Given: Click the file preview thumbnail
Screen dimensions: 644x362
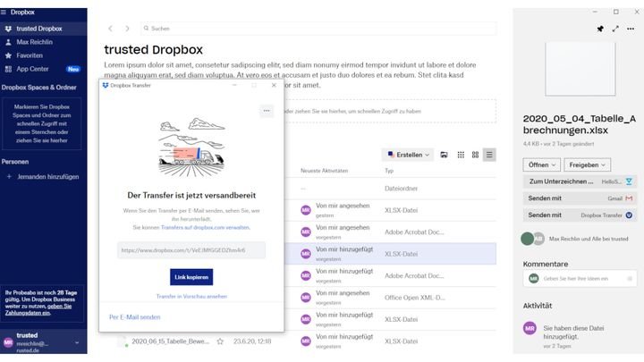Looking at the screenshot, I should 580,69.
